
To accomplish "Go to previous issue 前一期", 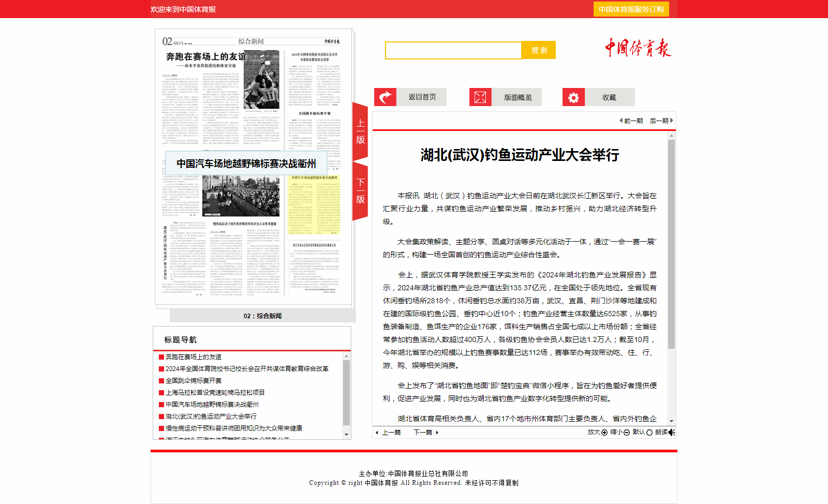I will [631, 121].
